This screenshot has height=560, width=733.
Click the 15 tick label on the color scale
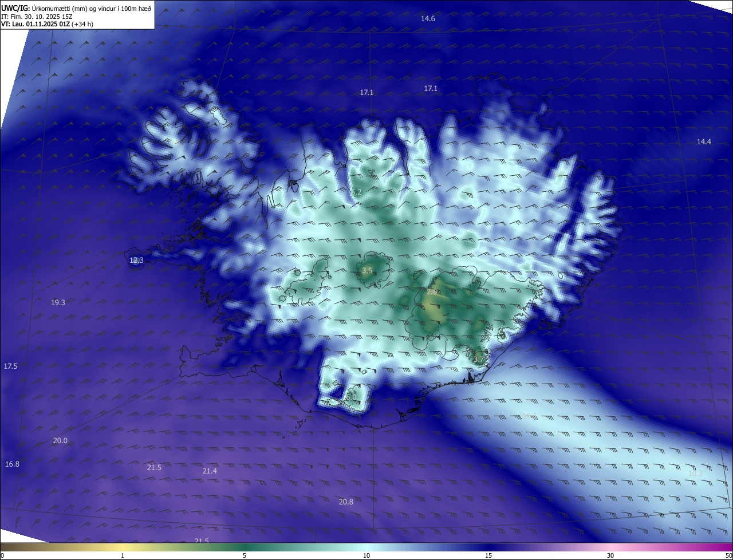tap(488, 555)
